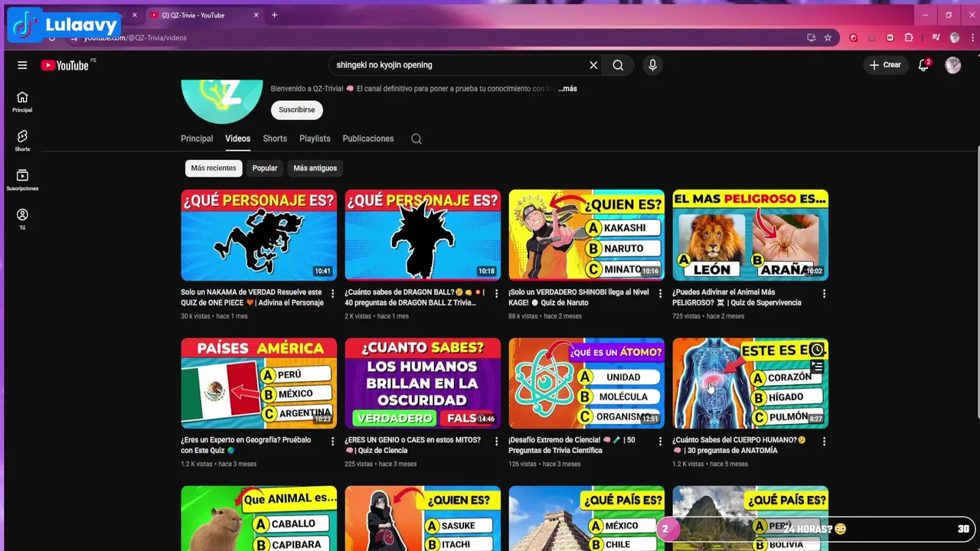Screen dimensions: 980x551
Task: Click the Suscribirse button
Action: 297,109
